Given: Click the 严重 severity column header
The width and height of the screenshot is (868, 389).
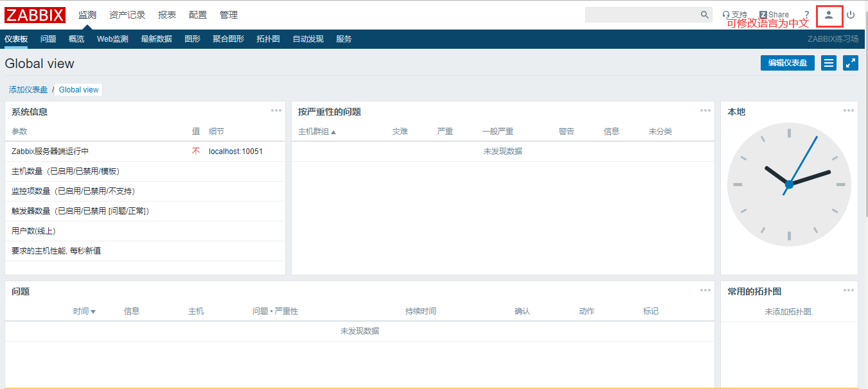Looking at the screenshot, I should pyautogui.click(x=445, y=132).
